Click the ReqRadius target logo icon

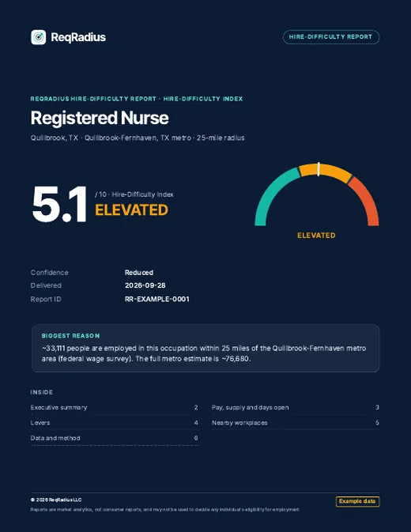point(38,37)
